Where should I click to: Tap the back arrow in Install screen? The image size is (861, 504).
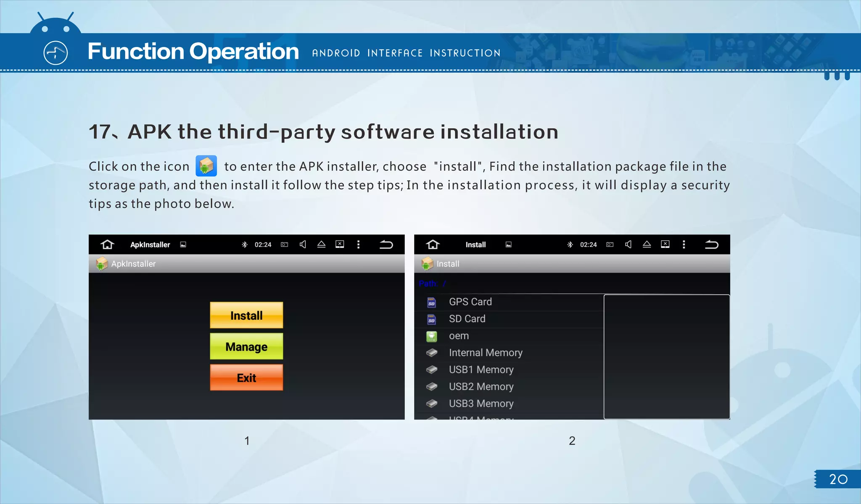(x=711, y=244)
